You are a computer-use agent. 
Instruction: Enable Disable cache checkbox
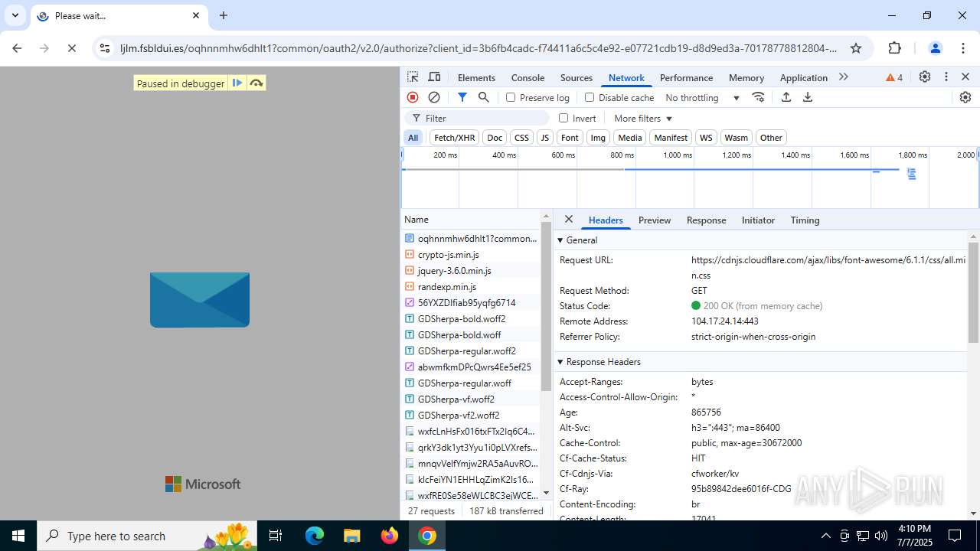(590, 97)
